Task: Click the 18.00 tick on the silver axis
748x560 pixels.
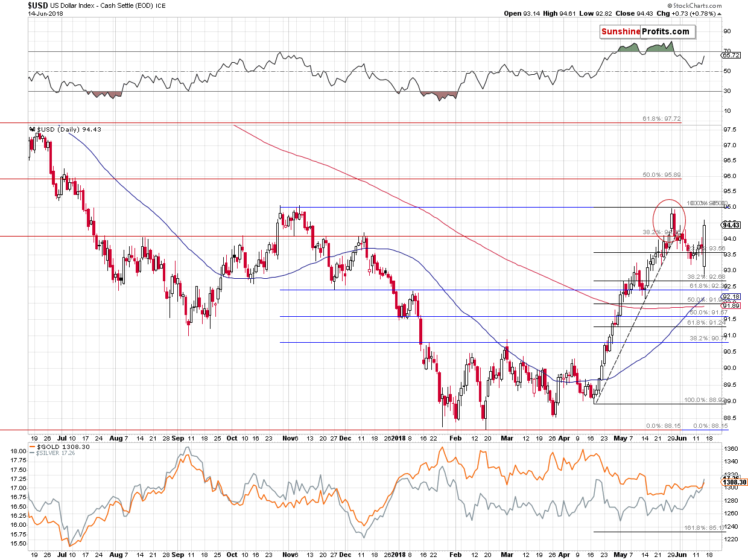Action: [x=19, y=451]
